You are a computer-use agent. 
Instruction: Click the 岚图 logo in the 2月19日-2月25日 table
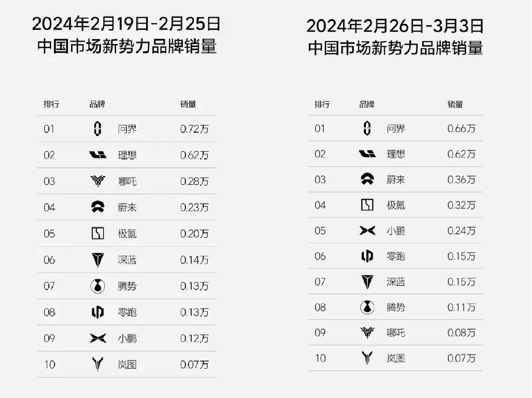tap(97, 365)
